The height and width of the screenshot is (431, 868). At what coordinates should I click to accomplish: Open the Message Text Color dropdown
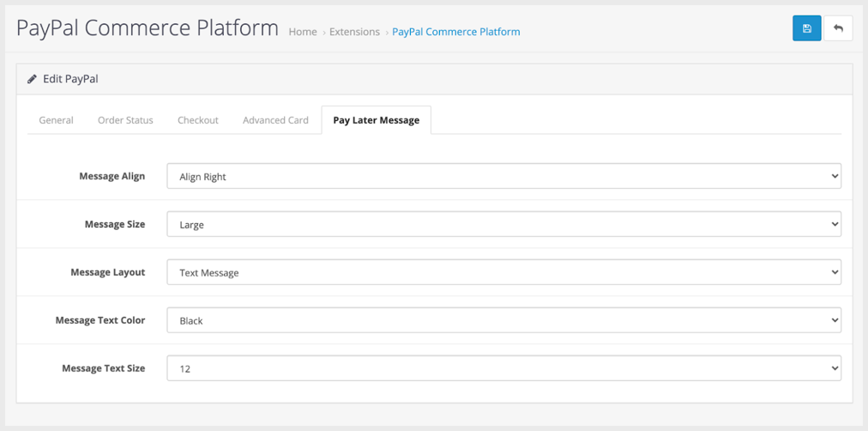click(x=503, y=320)
